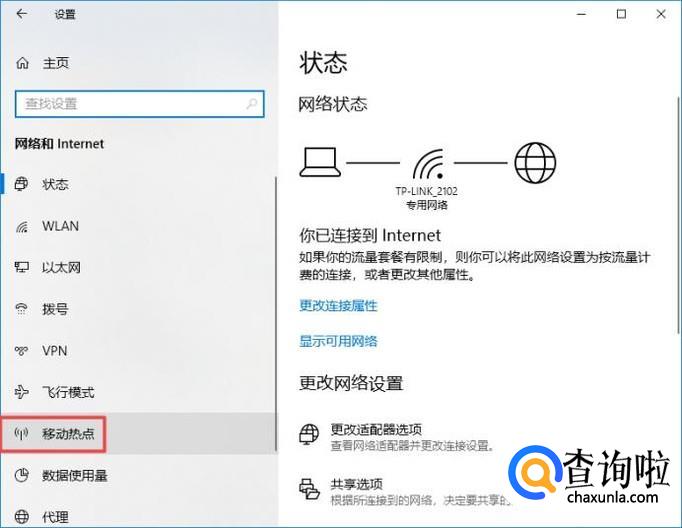Open 共享选项 sharing options

(x=356, y=484)
